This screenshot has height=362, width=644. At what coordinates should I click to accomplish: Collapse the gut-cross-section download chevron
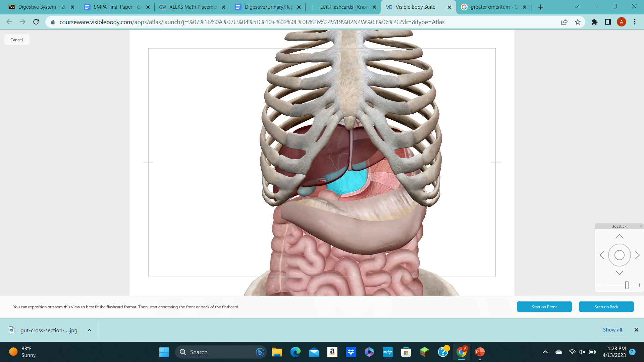point(89,330)
